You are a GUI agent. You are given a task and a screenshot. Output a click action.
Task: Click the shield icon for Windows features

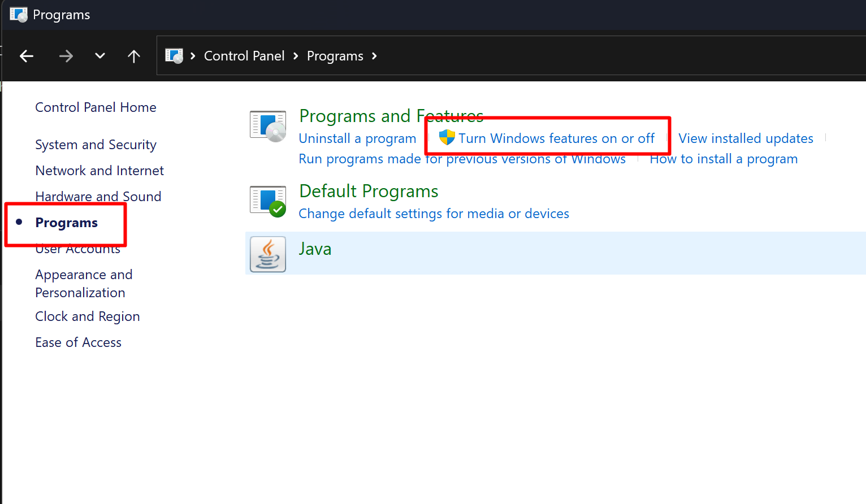click(x=447, y=137)
